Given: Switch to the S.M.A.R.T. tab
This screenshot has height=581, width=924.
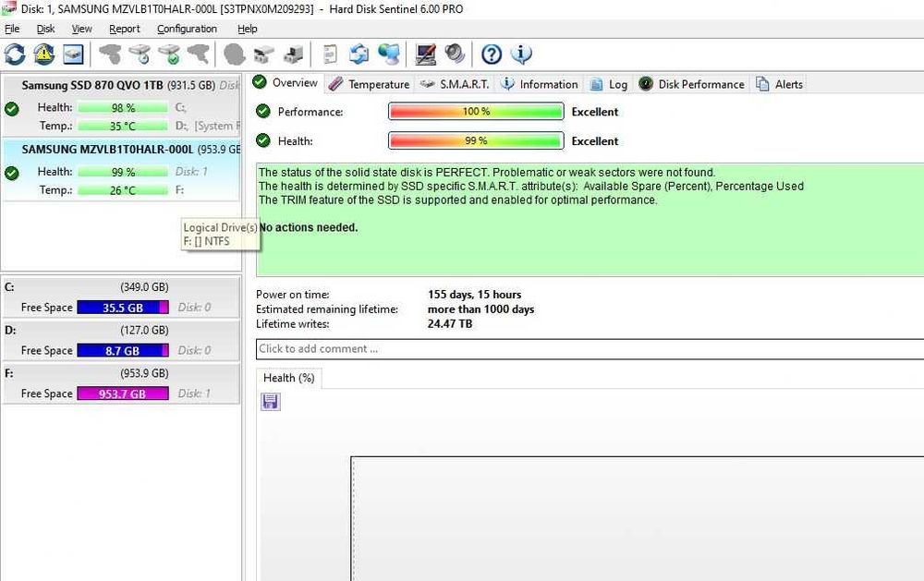Looking at the screenshot, I should [455, 84].
